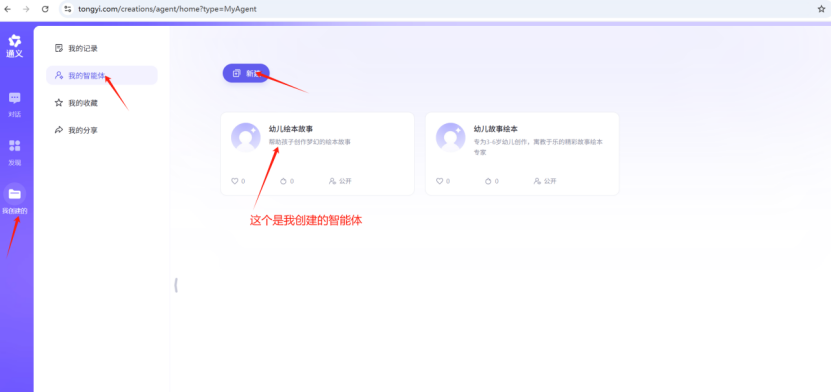Go forward with browser forward arrow
This screenshot has height=392, width=831.
tap(26, 9)
